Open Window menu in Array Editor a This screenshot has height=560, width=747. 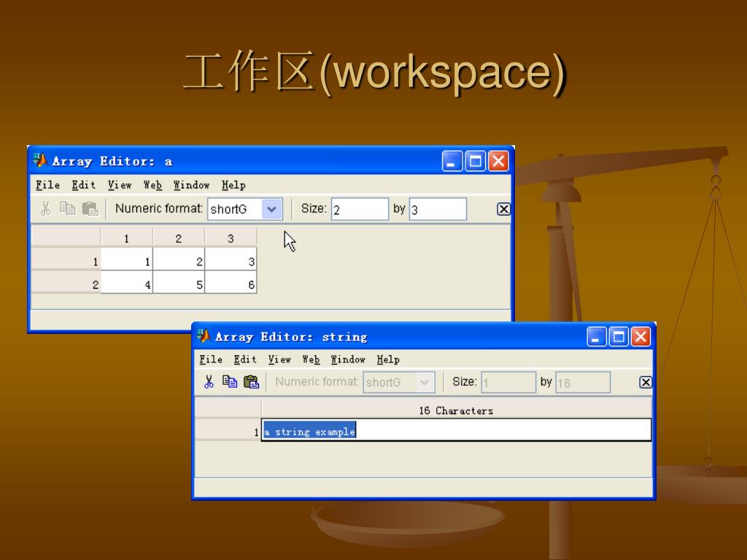(x=192, y=185)
